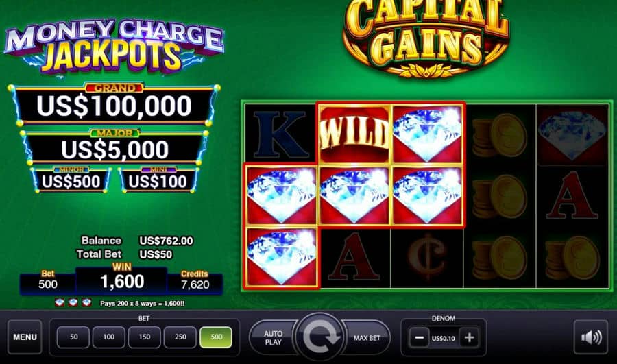Screen dimensions: 617x364
Task: Decrease denomination with the minus button
Action: (x=419, y=338)
